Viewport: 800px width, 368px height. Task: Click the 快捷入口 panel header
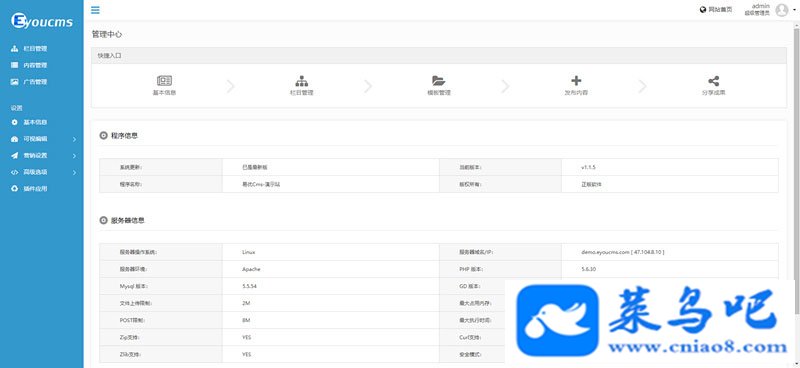coord(439,56)
